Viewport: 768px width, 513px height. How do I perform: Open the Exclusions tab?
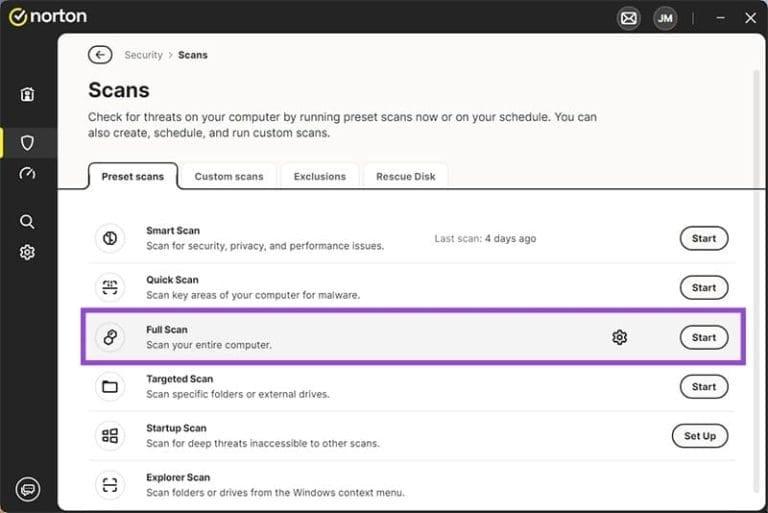pos(320,176)
